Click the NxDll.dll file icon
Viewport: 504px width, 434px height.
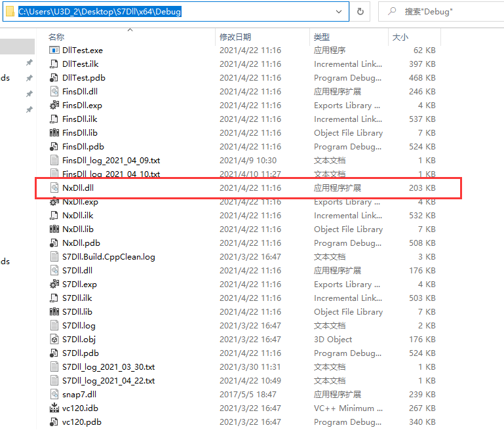click(x=54, y=187)
